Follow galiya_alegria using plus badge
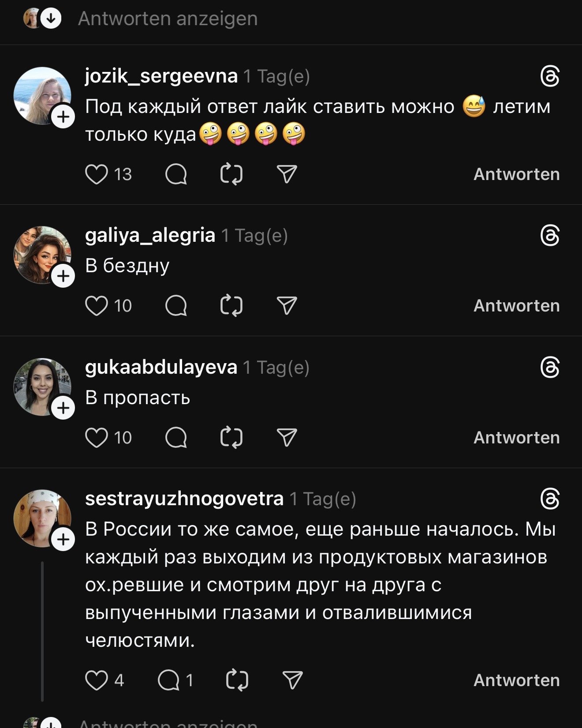The width and height of the screenshot is (582, 728). pos(63,276)
